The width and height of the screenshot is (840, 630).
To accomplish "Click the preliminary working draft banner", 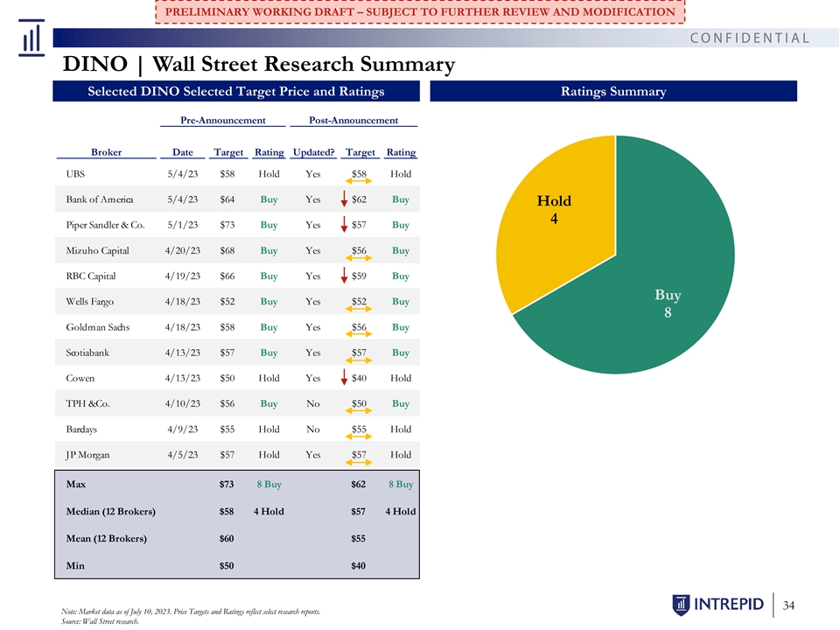I will coord(420,11).
